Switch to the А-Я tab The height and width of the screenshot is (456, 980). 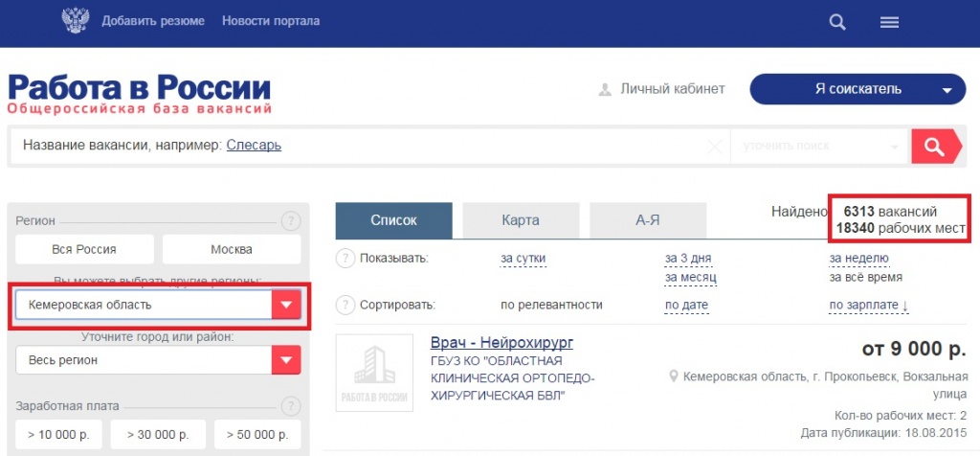648,220
